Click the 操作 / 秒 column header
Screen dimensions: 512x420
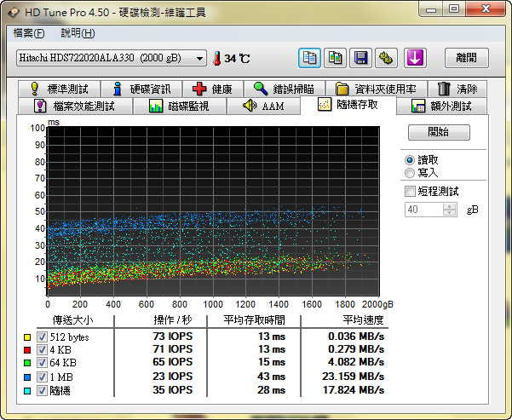(x=173, y=319)
